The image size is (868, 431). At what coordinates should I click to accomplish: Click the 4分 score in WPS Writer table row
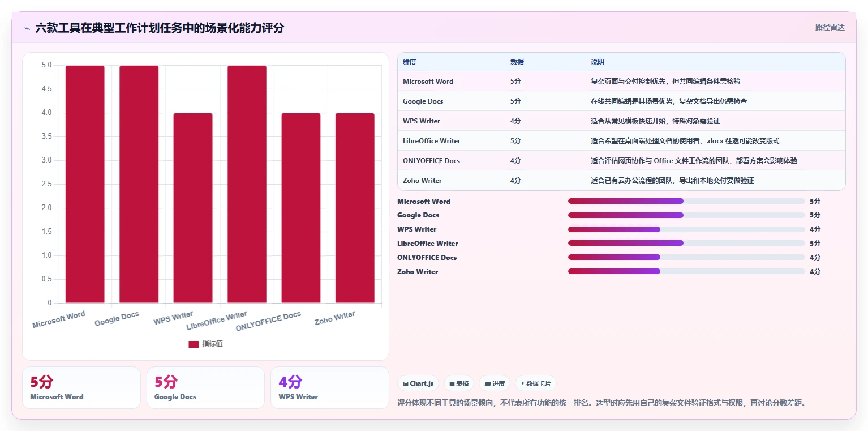tap(515, 121)
